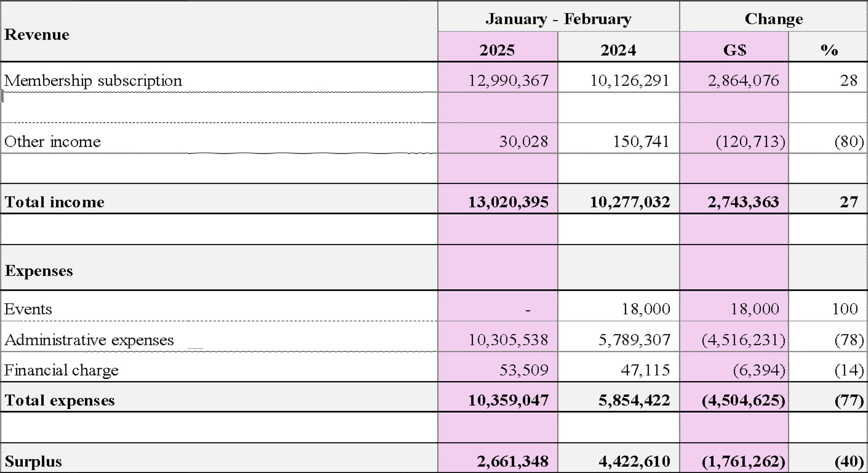Select the 2024 year header cell

tap(618, 50)
